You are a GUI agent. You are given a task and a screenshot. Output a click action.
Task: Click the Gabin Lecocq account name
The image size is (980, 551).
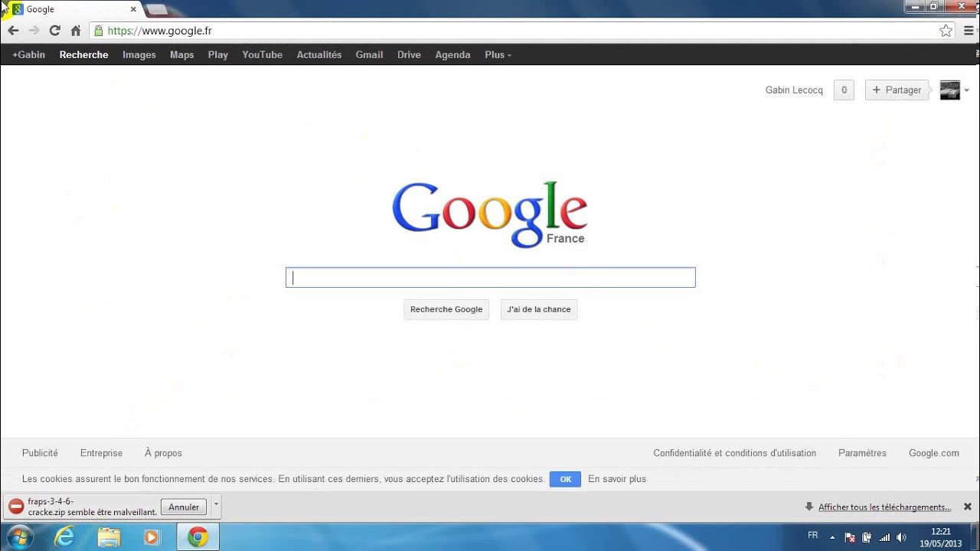pos(794,90)
